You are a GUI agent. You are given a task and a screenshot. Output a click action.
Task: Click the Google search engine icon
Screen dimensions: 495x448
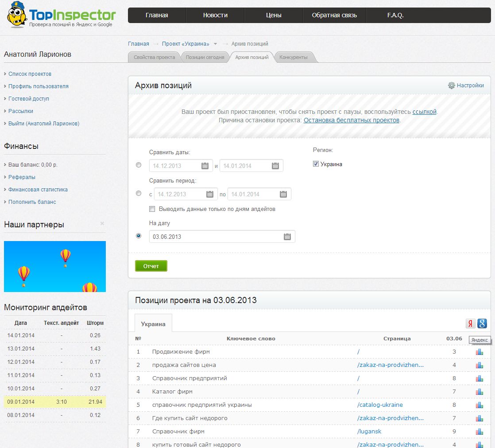coord(482,323)
